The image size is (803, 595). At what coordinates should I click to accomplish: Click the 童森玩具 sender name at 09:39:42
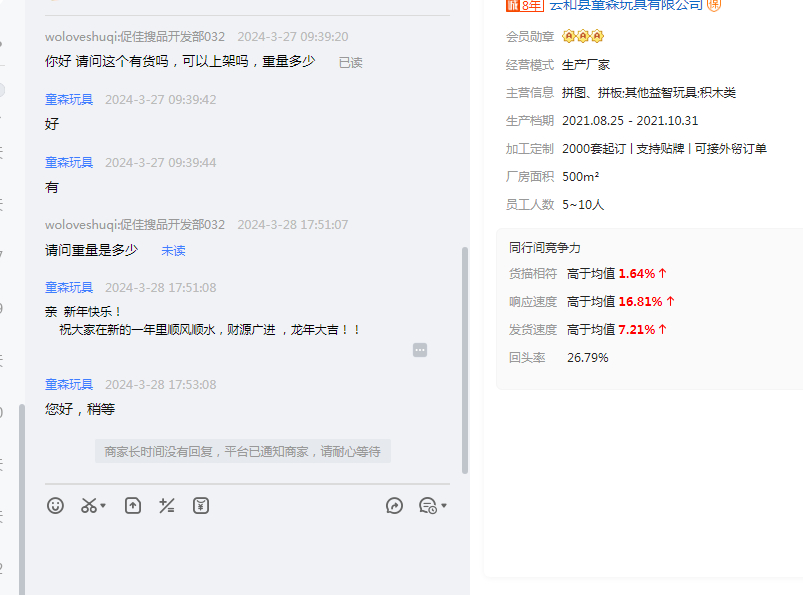click(x=69, y=100)
